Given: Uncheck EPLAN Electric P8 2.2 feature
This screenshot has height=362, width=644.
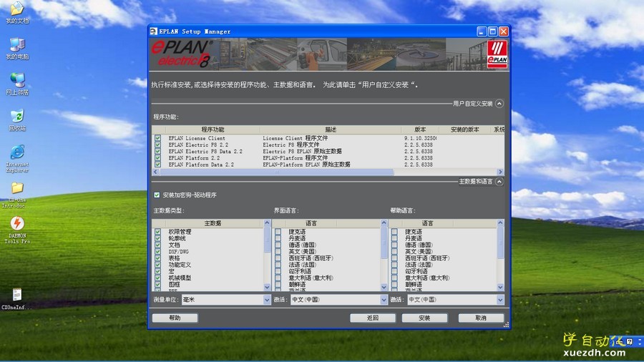Looking at the screenshot, I should point(157,145).
